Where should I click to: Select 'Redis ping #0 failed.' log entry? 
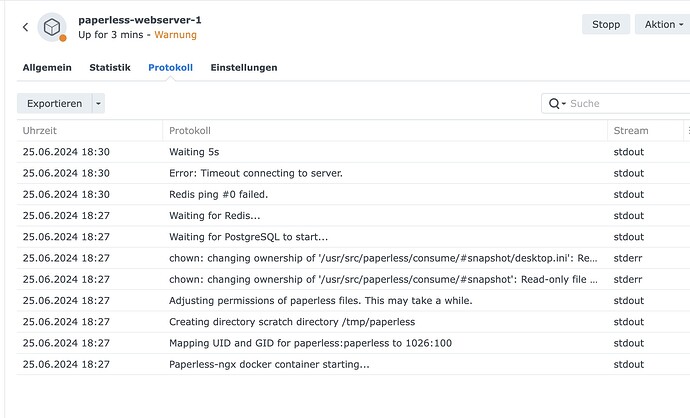click(x=353, y=194)
